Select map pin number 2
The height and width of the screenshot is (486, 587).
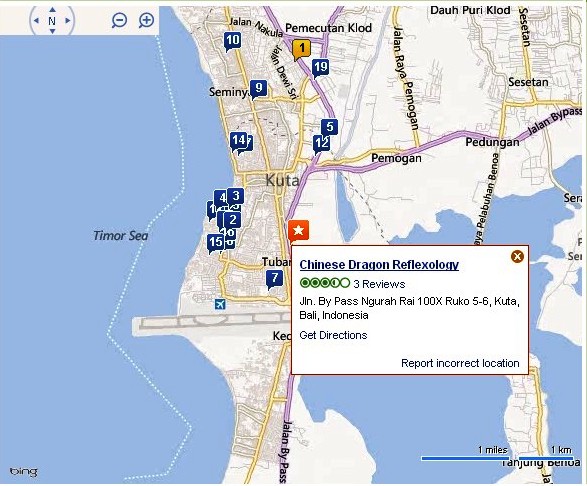click(x=232, y=220)
